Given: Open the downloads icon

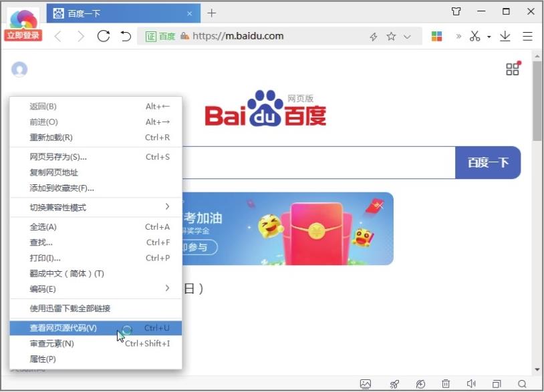Looking at the screenshot, I should pos(505,36).
